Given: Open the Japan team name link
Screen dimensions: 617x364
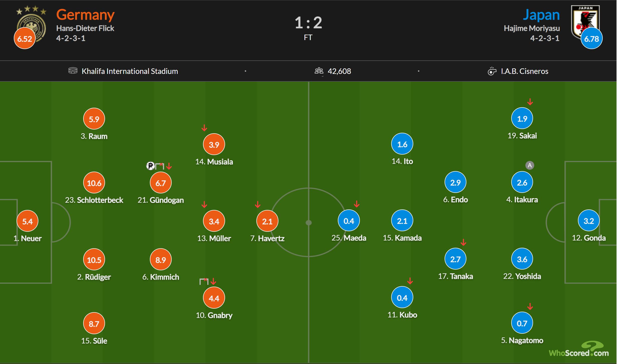Looking at the screenshot, I should pyautogui.click(x=541, y=15).
